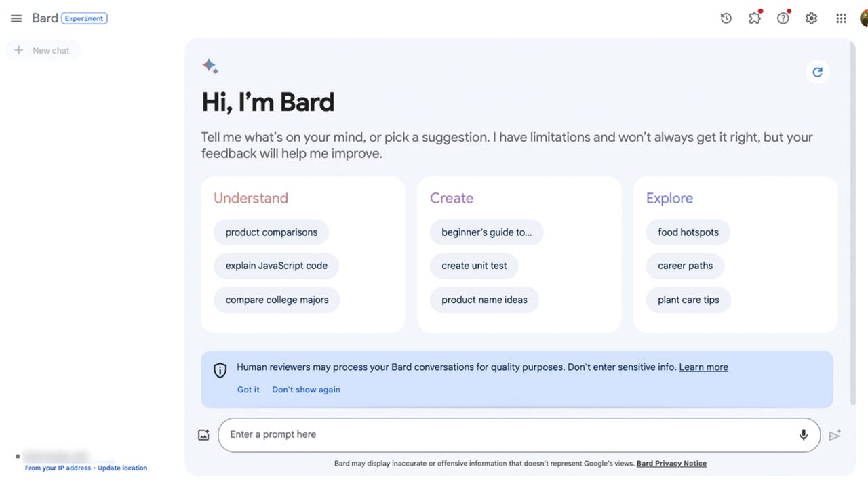Choose the explain JavaScript code chip
This screenshot has width=868, height=488.
277,266
